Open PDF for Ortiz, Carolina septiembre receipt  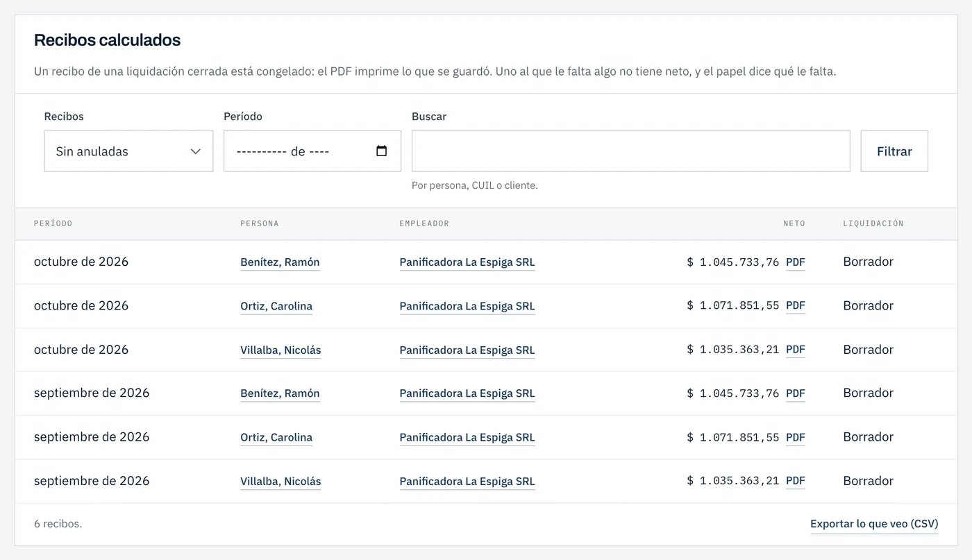click(796, 437)
